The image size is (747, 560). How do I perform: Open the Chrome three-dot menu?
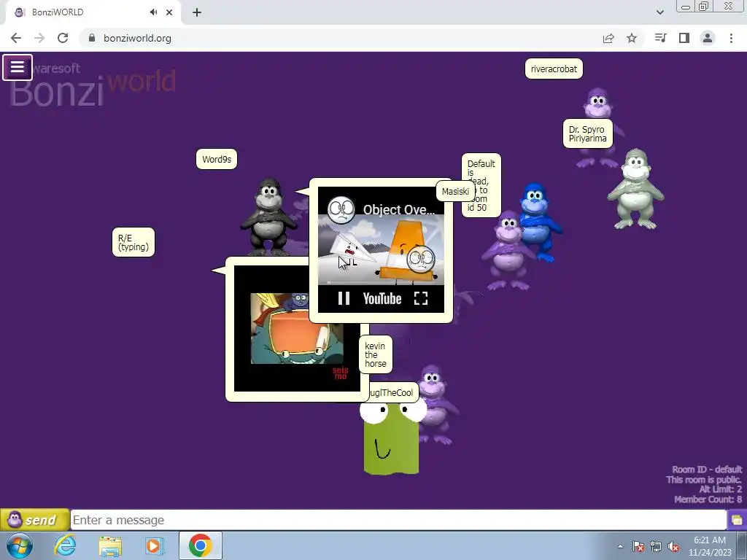click(731, 38)
